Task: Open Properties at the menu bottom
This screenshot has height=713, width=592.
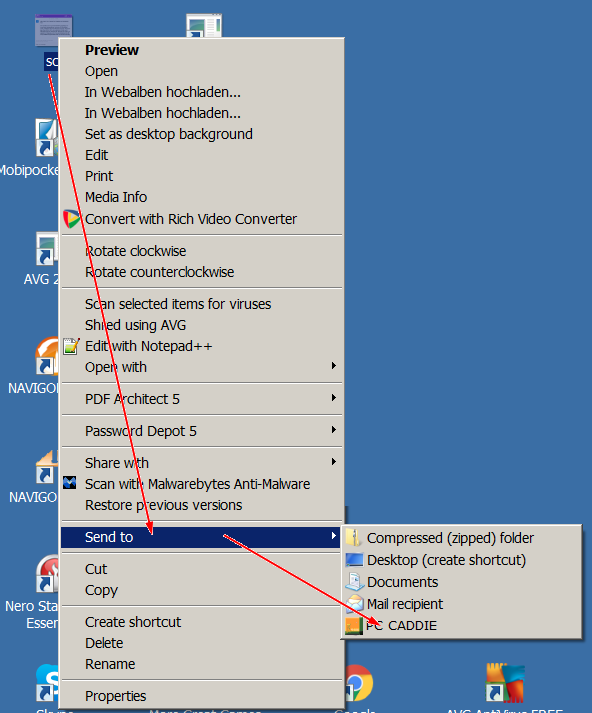Action: pos(115,696)
